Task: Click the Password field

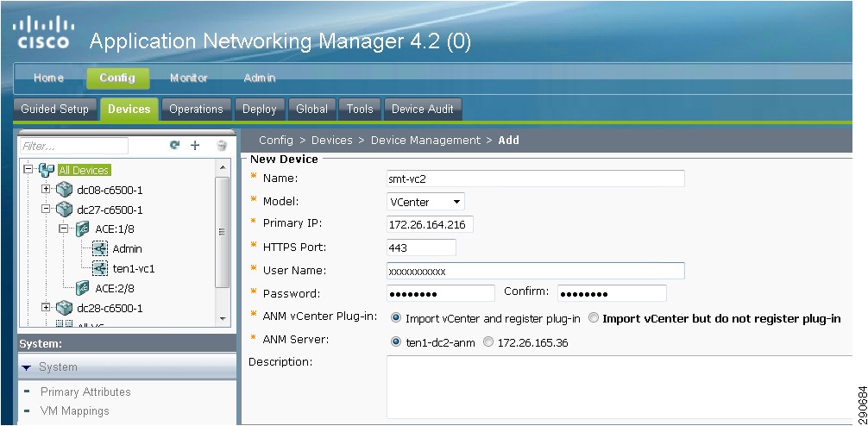Action: pyautogui.click(x=441, y=293)
